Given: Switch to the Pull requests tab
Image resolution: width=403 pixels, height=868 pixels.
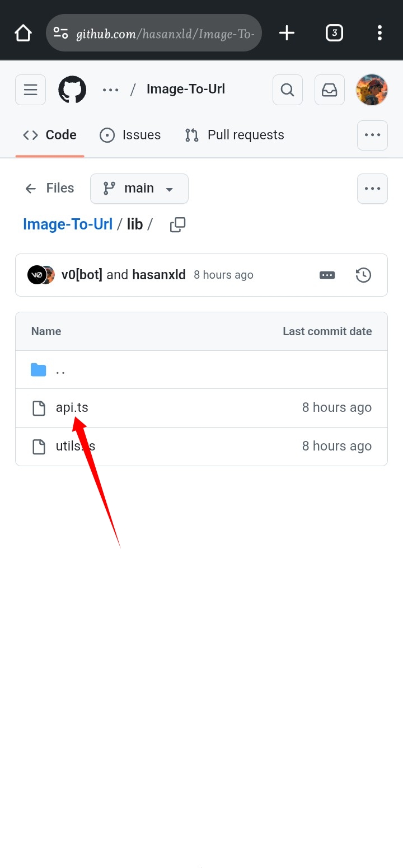Looking at the screenshot, I should pos(235,135).
